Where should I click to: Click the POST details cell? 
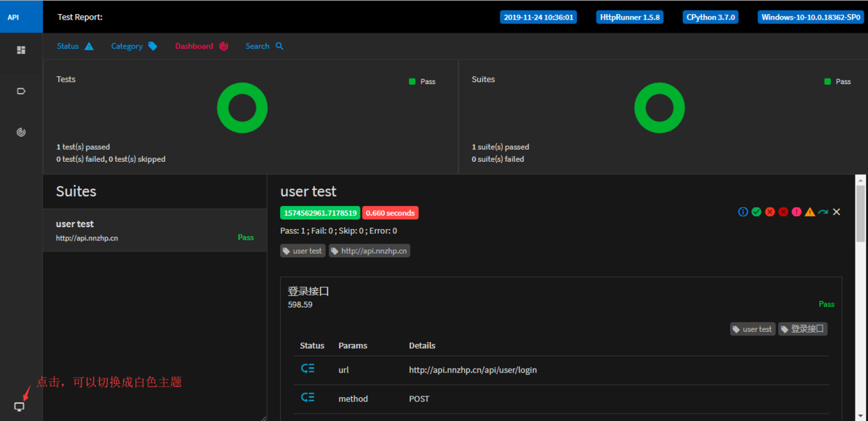point(418,399)
